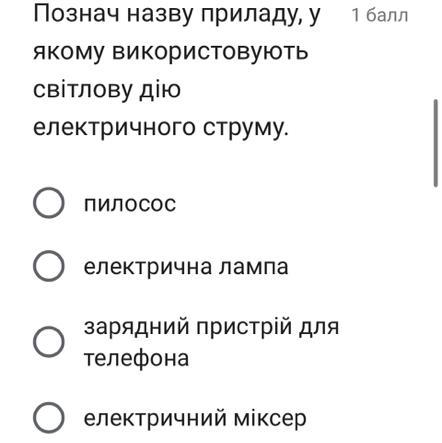Choose the "електрична лампа" radio button circle

click(49, 266)
